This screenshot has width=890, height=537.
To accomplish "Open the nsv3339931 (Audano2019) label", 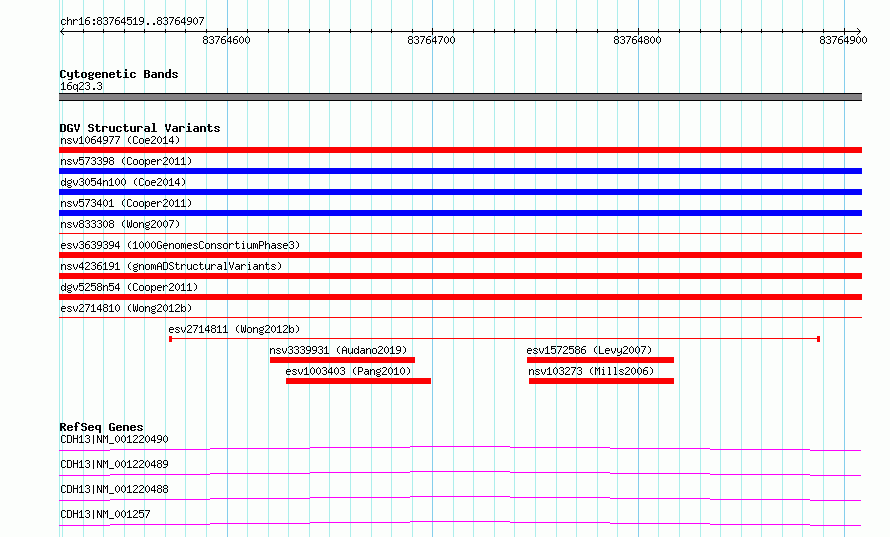I will click(x=338, y=350).
